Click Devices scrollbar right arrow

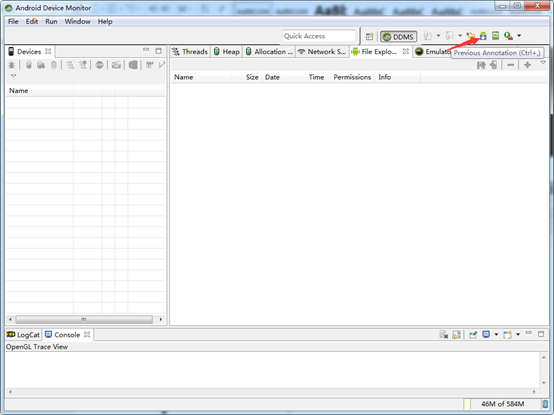point(161,319)
